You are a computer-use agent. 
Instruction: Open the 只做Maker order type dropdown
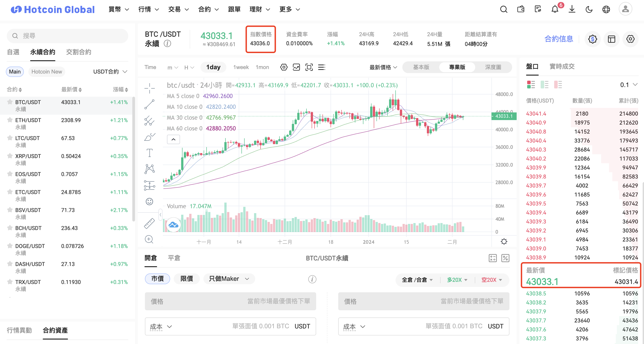point(229,279)
